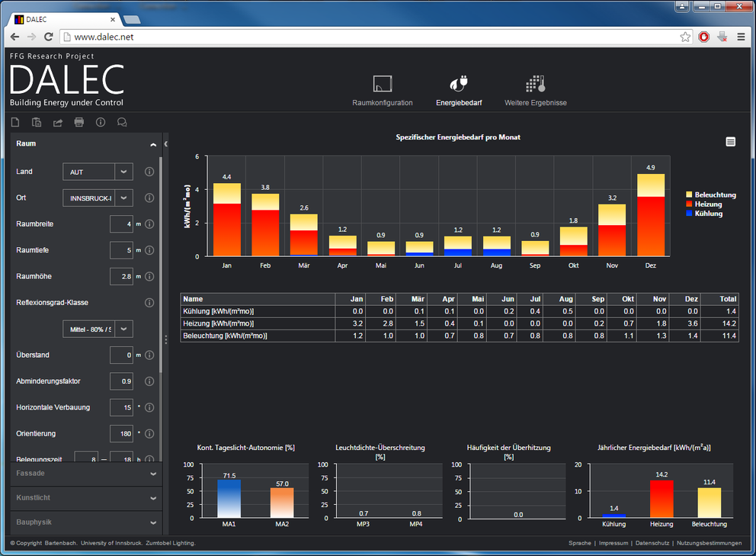Image resolution: width=756 pixels, height=556 pixels.
Task: Click the Impressum footer link
Action: (x=613, y=543)
